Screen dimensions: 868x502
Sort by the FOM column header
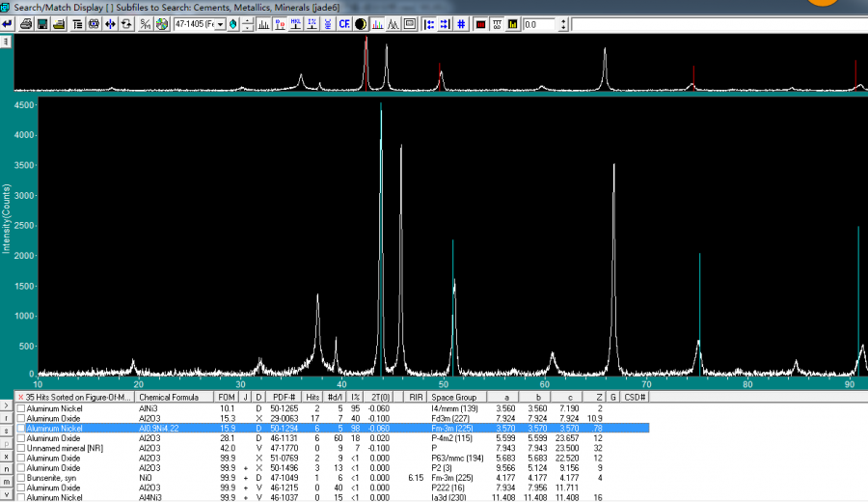coord(227,397)
